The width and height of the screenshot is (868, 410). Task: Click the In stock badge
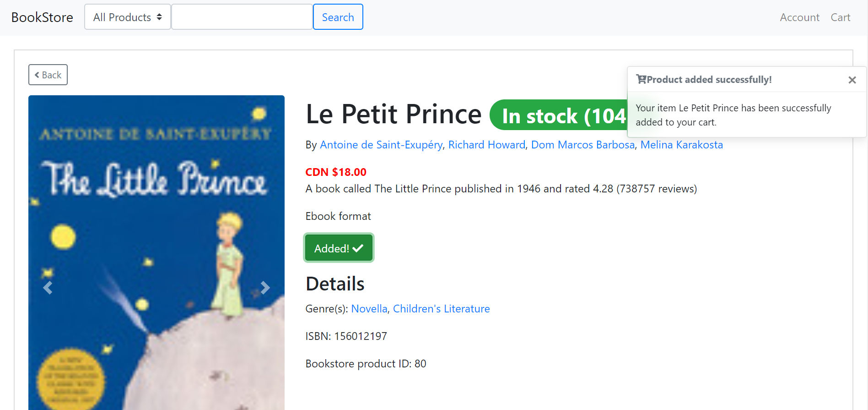[558, 115]
